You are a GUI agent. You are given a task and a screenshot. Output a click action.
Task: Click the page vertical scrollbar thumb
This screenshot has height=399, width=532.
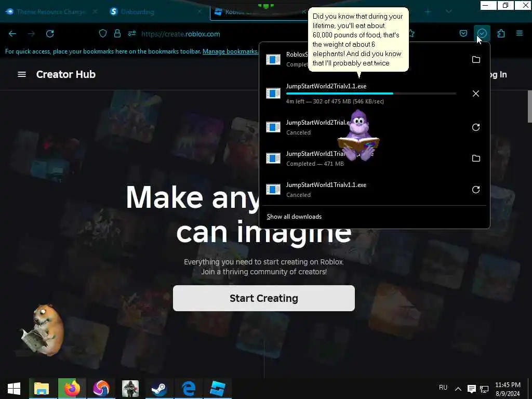(529, 106)
